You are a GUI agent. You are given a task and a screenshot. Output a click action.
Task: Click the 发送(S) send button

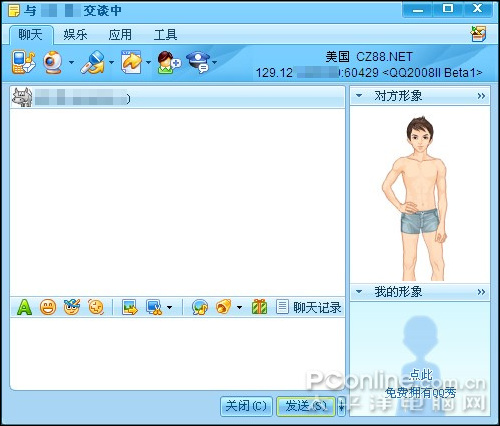[306, 406]
